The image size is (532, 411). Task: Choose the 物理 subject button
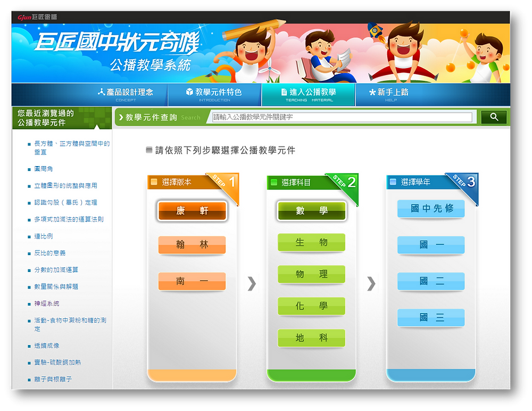(311, 274)
